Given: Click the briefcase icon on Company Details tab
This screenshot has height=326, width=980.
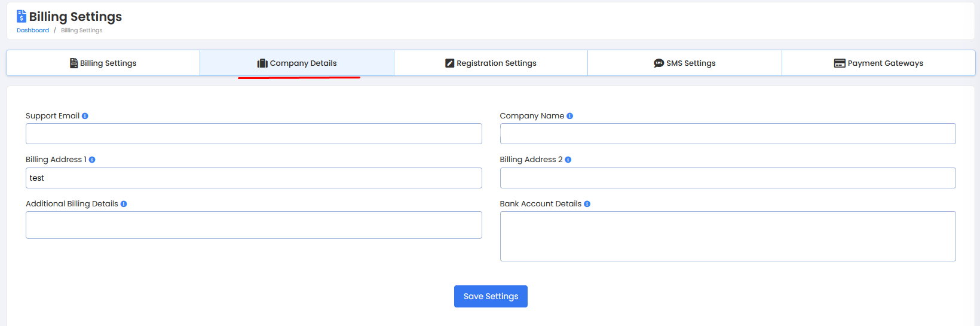Looking at the screenshot, I should tap(262, 63).
